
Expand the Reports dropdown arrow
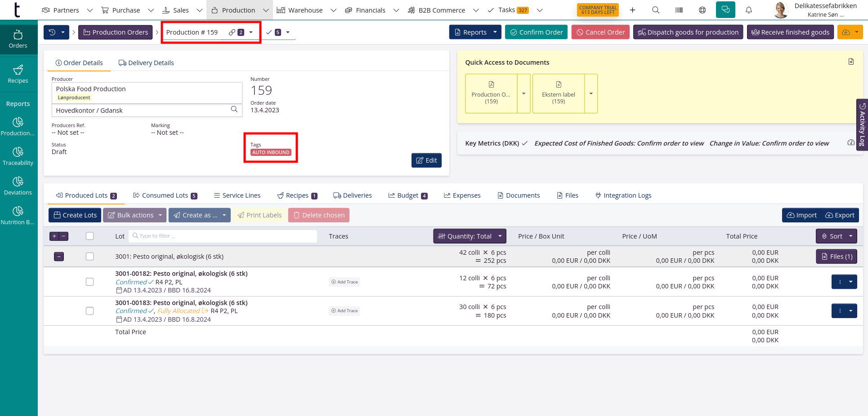coord(495,32)
